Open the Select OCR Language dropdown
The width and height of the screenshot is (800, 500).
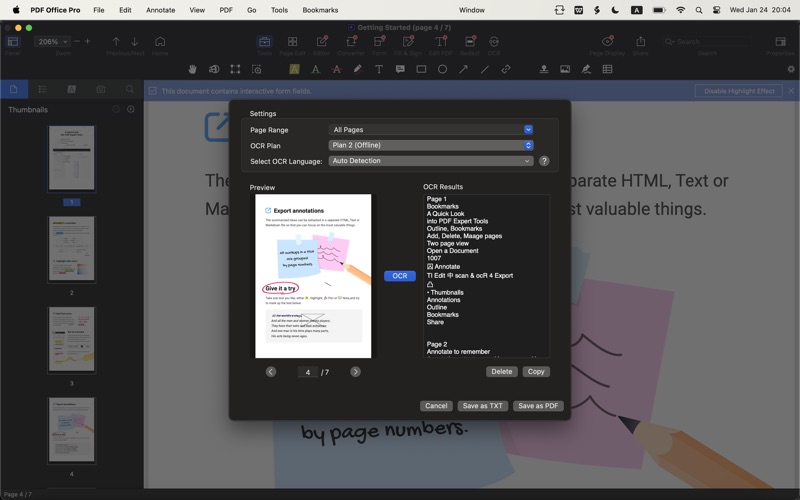tap(431, 161)
